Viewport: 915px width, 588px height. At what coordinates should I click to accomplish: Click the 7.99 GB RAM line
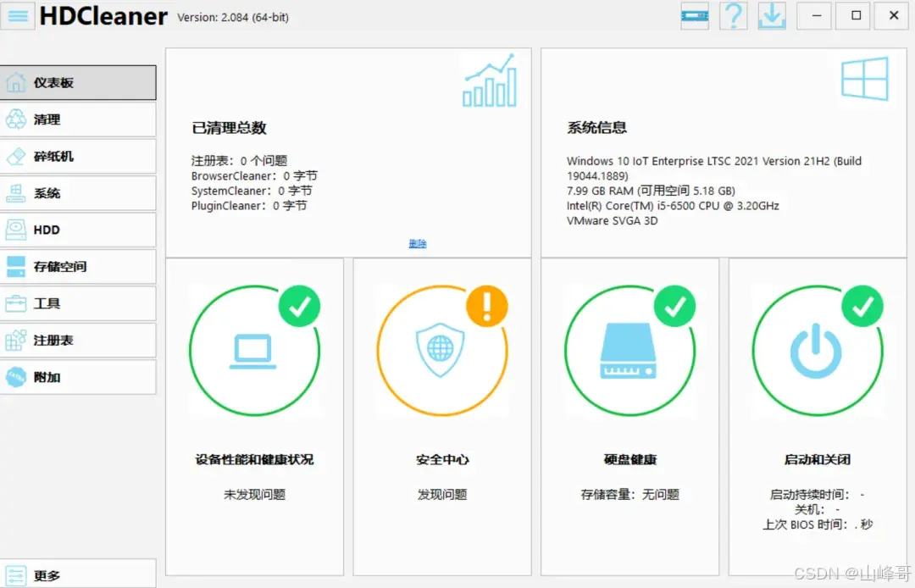[651, 191]
